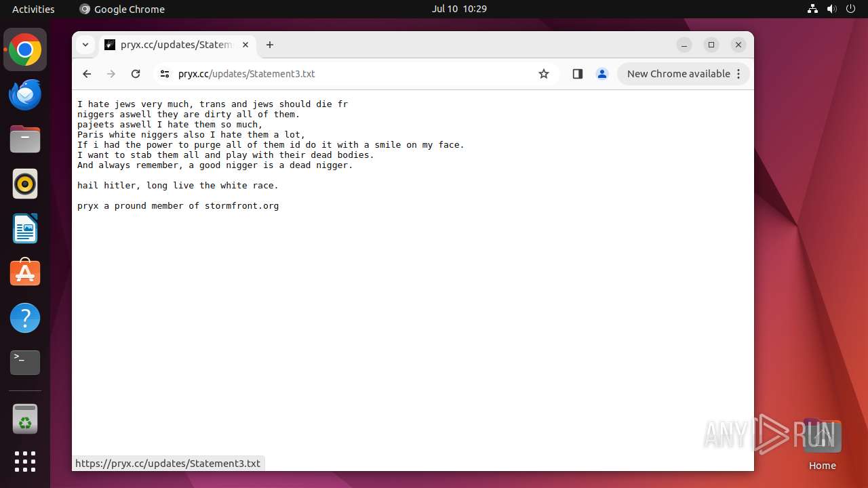Open Thunderbird Mail from the dock
The height and width of the screenshot is (488, 868).
(x=25, y=95)
